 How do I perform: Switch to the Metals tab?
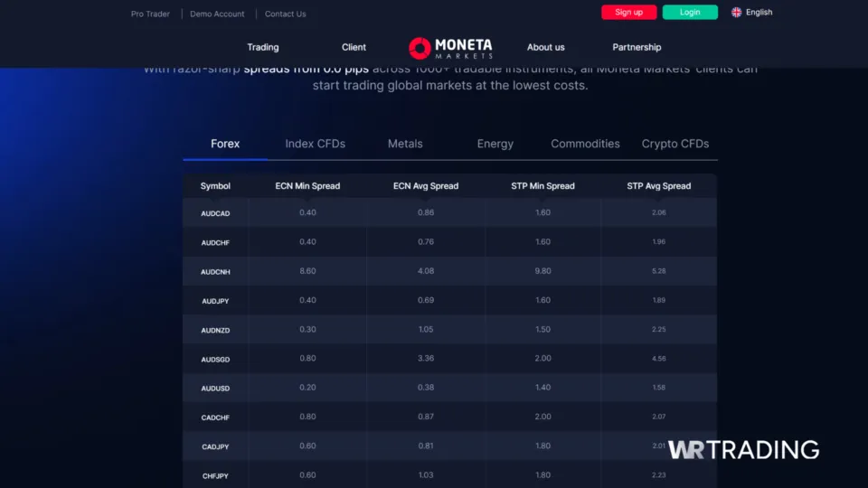pos(405,144)
